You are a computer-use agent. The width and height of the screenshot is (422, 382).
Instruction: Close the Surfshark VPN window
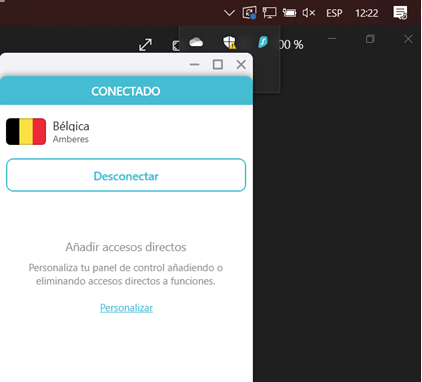(x=241, y=64)
